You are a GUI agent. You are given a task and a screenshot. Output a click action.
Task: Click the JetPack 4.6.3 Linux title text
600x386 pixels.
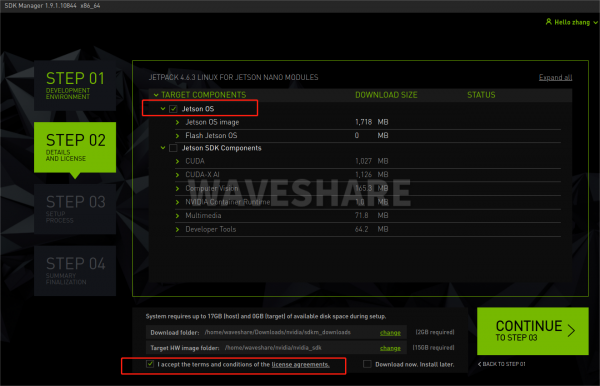(x=233, y=77)
